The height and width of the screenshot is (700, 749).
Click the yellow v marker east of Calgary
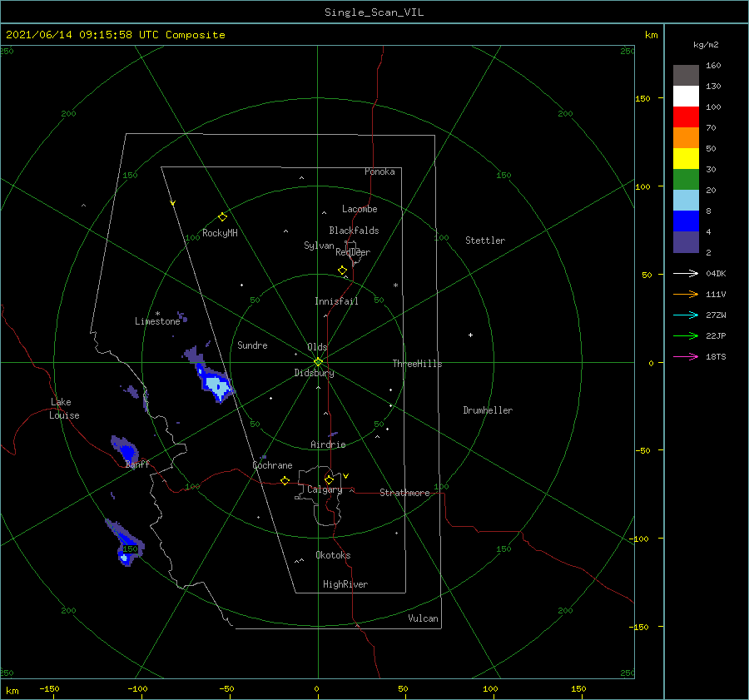tap(346, 476)
